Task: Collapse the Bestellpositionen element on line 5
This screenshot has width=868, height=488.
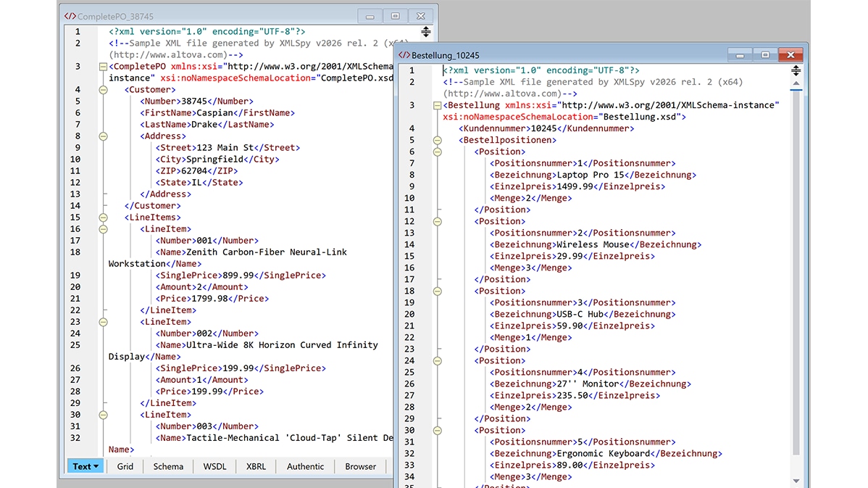Action: click(438, 140)
